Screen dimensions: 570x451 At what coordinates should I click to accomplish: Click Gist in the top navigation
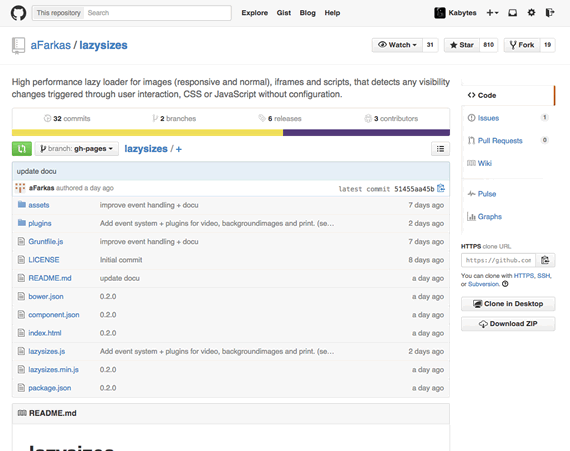point(284,13)
